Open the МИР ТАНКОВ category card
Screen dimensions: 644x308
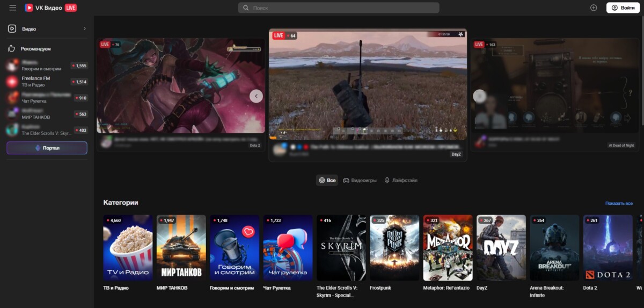coord(181,248)
